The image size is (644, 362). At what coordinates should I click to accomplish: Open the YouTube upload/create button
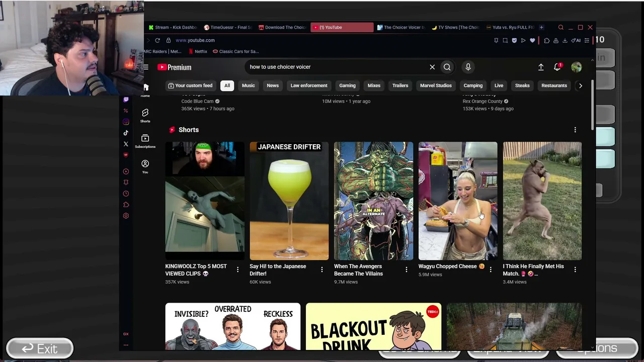[541, 67]
